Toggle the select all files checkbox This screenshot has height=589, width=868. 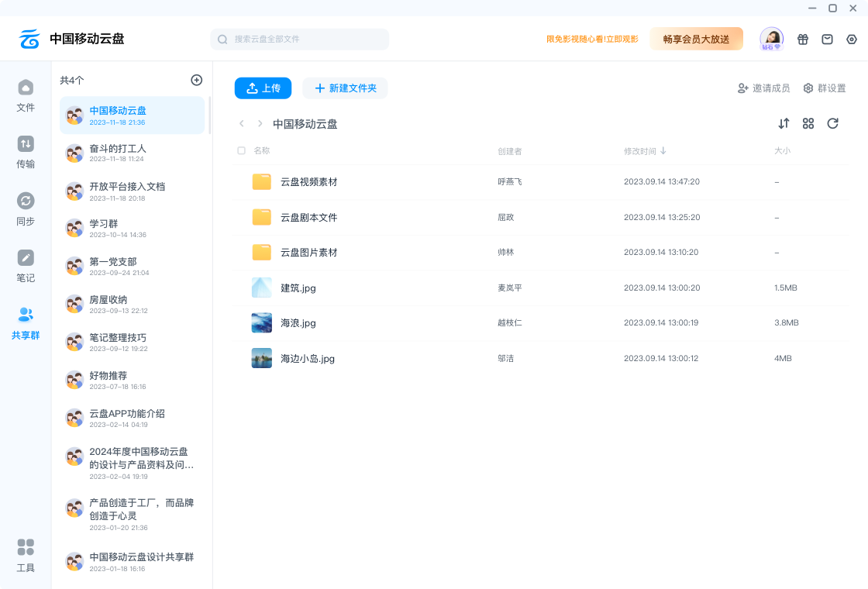pyautogui.click(x=241, y=151)
